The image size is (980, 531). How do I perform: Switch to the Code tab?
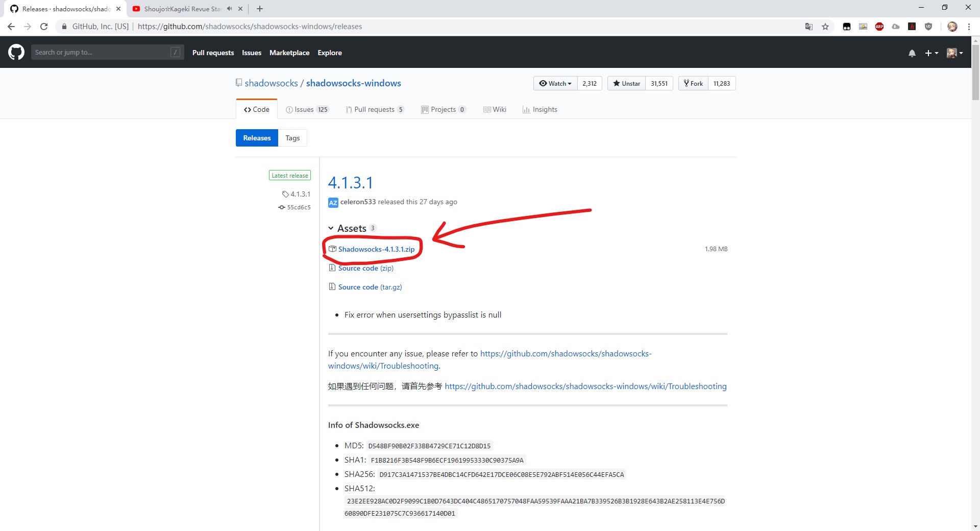256,109
